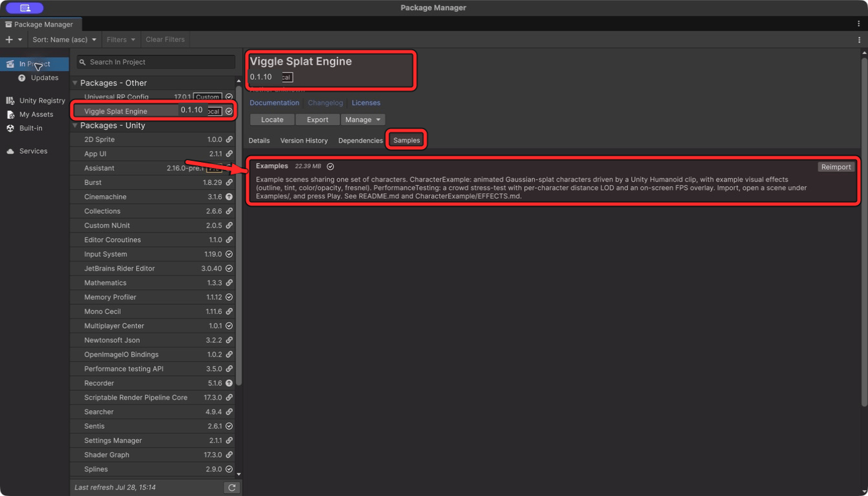This screenshot has height=496, width=868.
Task: Select the Editor Coroutines package
Action: tap(153, 240)
